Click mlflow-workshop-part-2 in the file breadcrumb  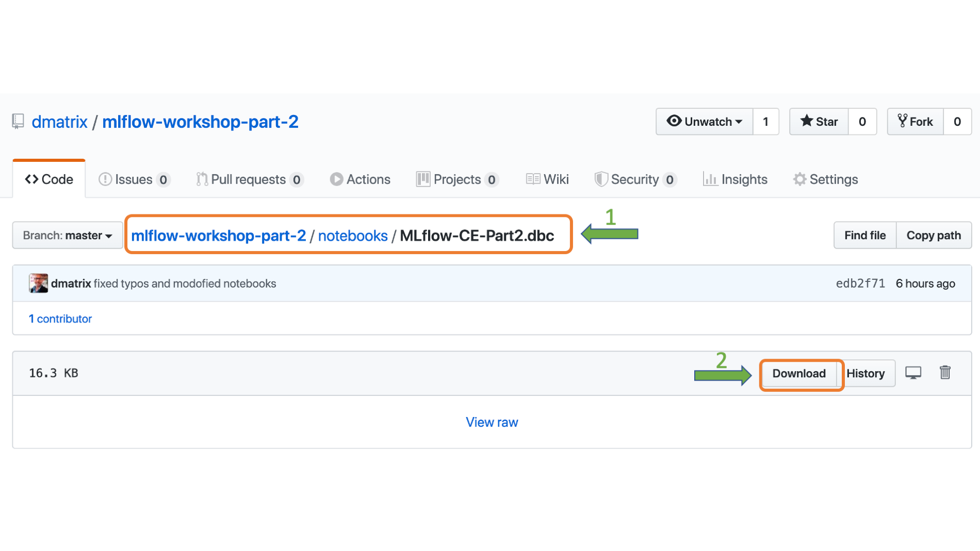pos(218,236)
